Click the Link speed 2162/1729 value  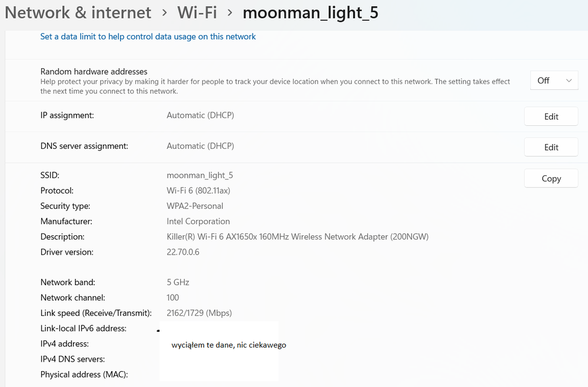click(200, 312)
